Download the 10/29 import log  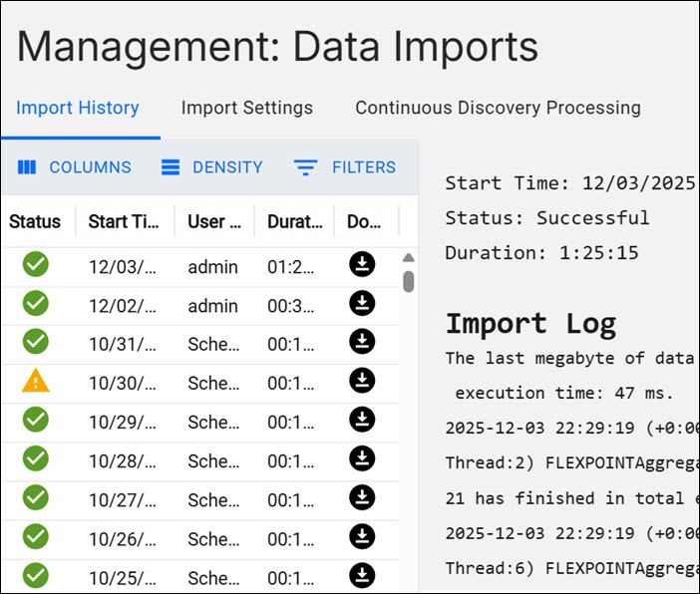[x=362, y=420]
